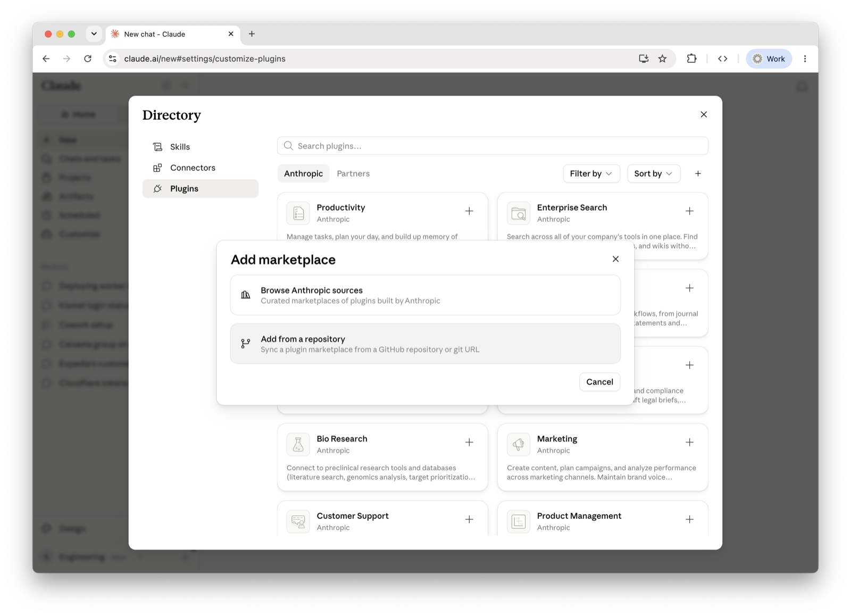Image resolution: width=851 pixels, height=616 pixels.
Task: Click the Anthropic sources library icon
Action: coord(245,295)
